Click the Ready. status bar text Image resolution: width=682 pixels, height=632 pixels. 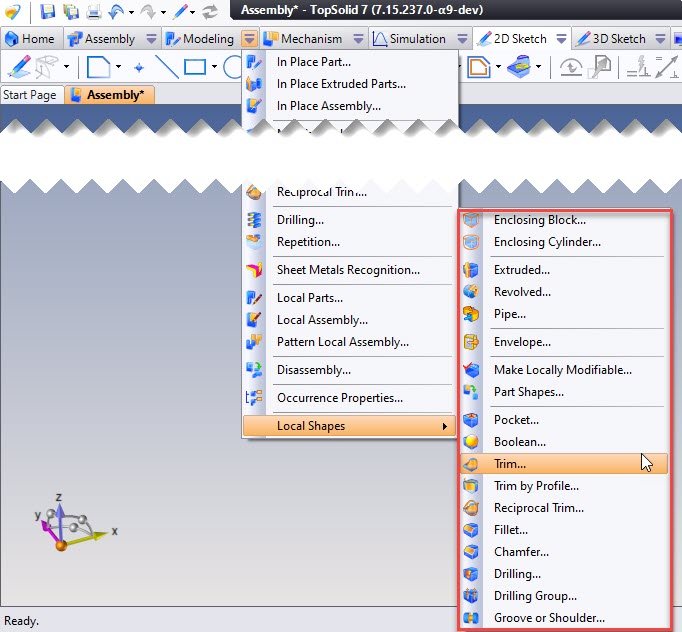(21, 621)
